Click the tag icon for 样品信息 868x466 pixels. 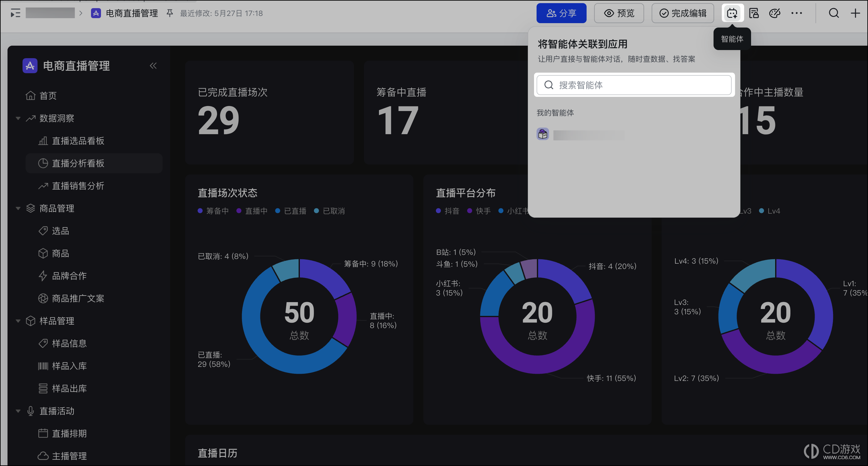pos(43,343)
